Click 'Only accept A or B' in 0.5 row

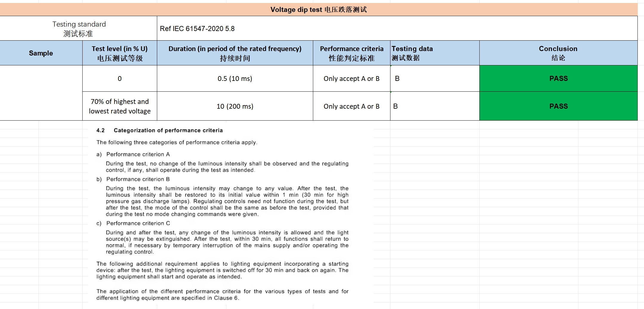pos(352,79)
